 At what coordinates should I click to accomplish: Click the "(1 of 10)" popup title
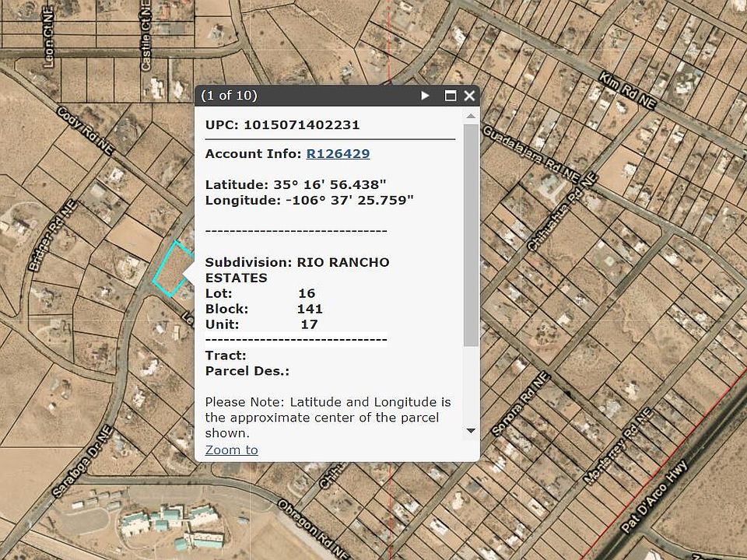click(229, 96)
